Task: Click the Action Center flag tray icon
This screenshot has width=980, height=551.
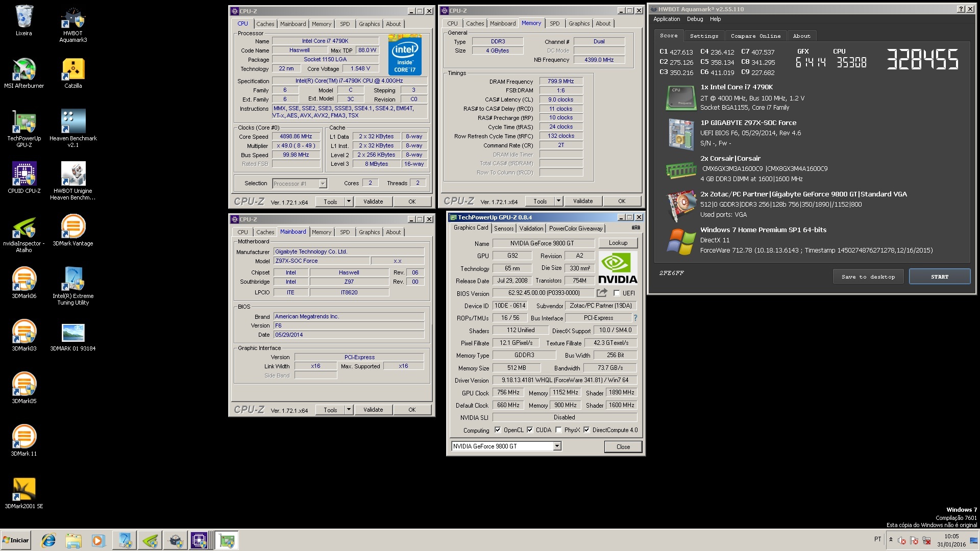Action: (914, 540)
